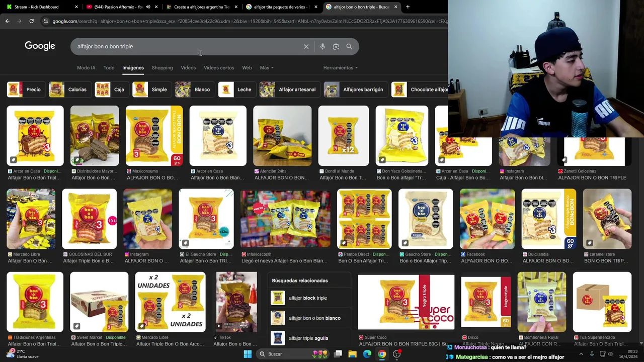Switch to the Shopping results tab
The image size is (644, 362).
coord(162,68)
